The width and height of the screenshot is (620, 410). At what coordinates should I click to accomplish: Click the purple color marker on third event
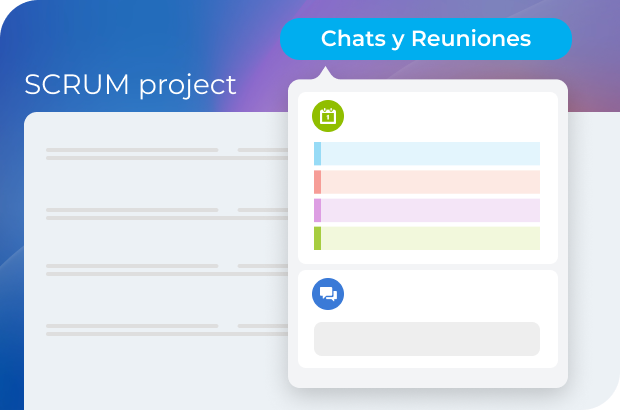point(317,210)
